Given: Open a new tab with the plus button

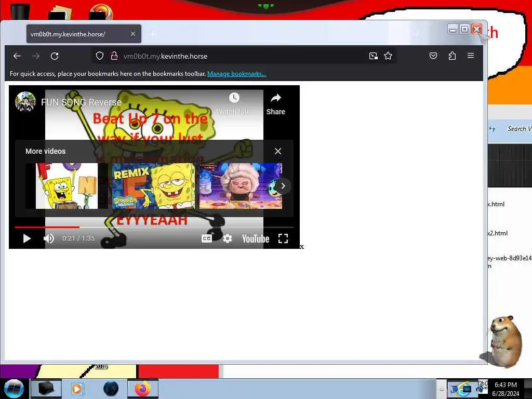Looking at the screenshot, I should click(153, 34).
